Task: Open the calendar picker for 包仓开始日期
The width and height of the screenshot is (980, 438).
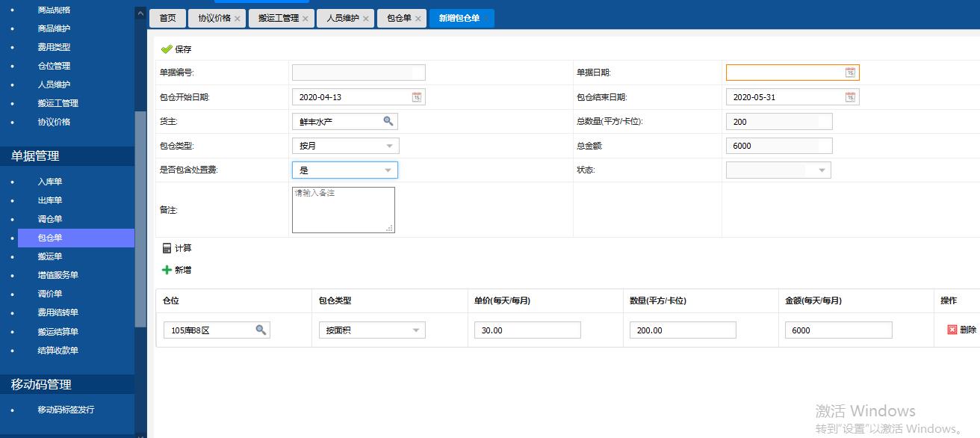Action: pos(418,96)
